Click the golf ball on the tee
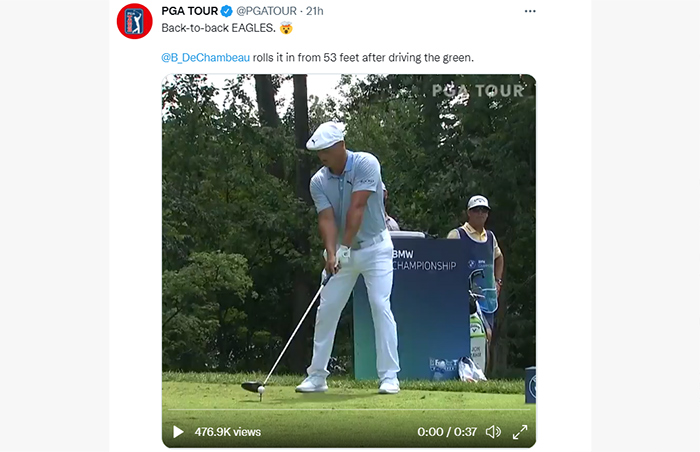This screenshot has height=452, width=700. click(261, 389)
